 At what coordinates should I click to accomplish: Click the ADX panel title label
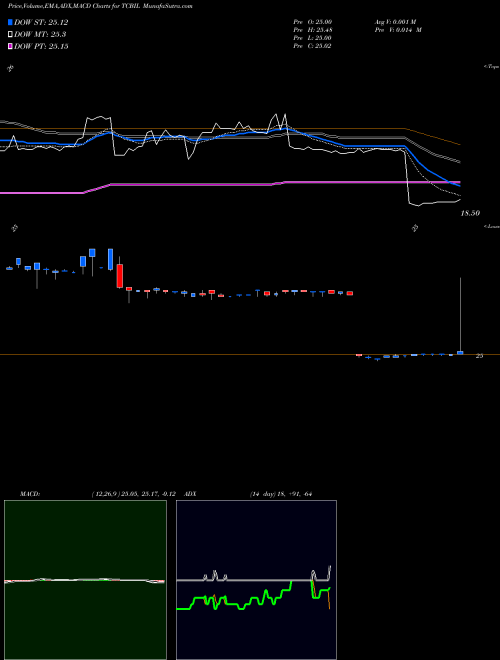[191, 494]
